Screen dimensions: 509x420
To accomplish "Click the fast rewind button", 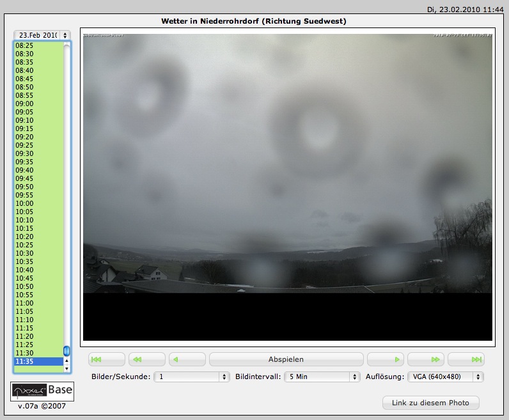I will (146, 359).
